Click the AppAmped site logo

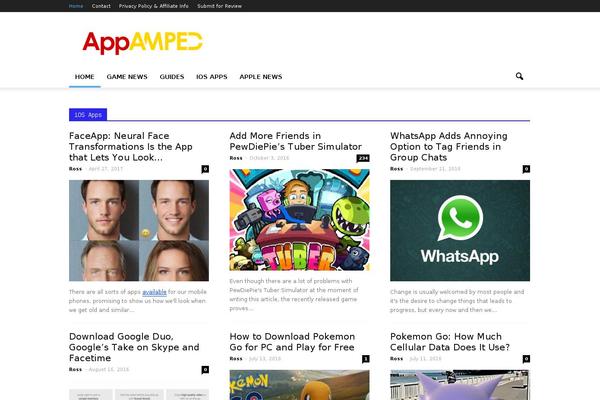coord(142,42)
